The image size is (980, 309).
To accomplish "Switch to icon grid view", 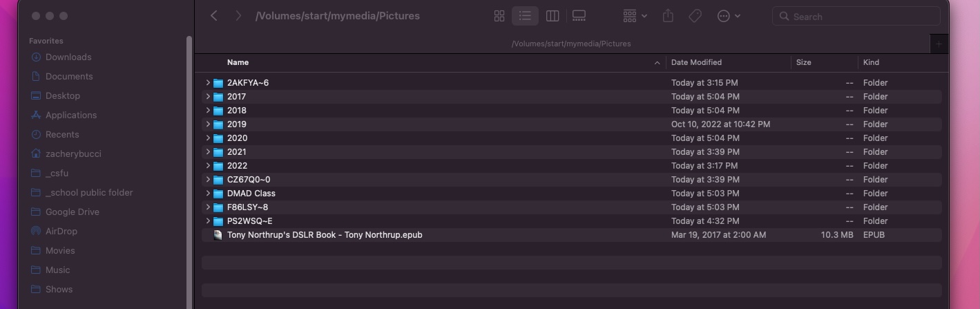I will [499, 16].
